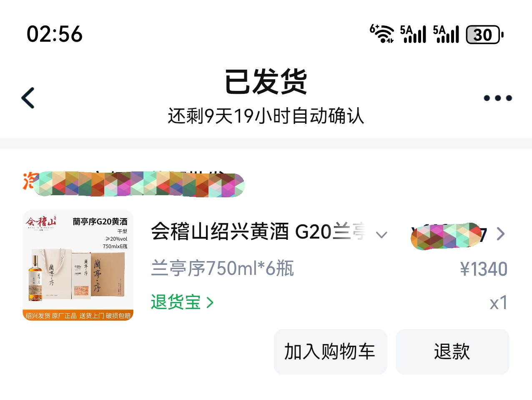Expand the product title dropdown chevron
Screen dimensions: 532x400
[381, 234]
